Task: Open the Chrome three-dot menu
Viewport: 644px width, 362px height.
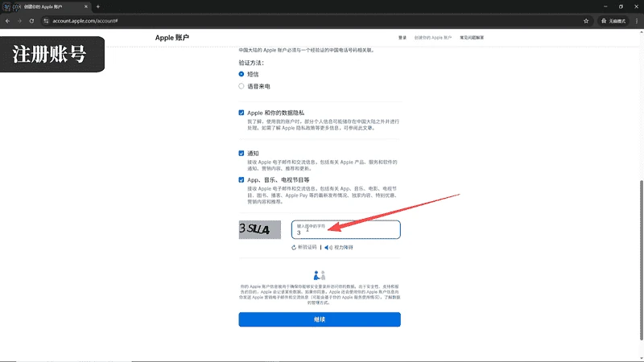Action: tap(637, 21)
